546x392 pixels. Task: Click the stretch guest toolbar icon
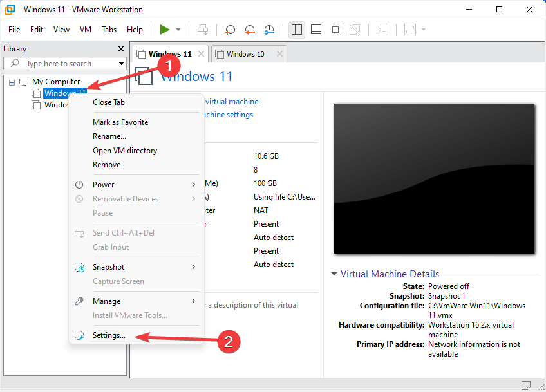[410, 30]
